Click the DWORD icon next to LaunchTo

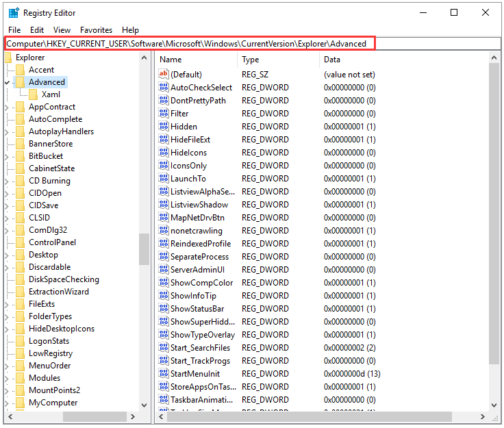(x=163, y=179)
